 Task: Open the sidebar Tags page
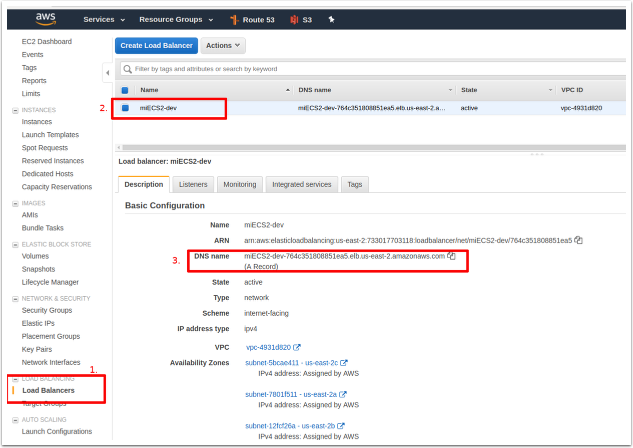click(x=29, y=67)
